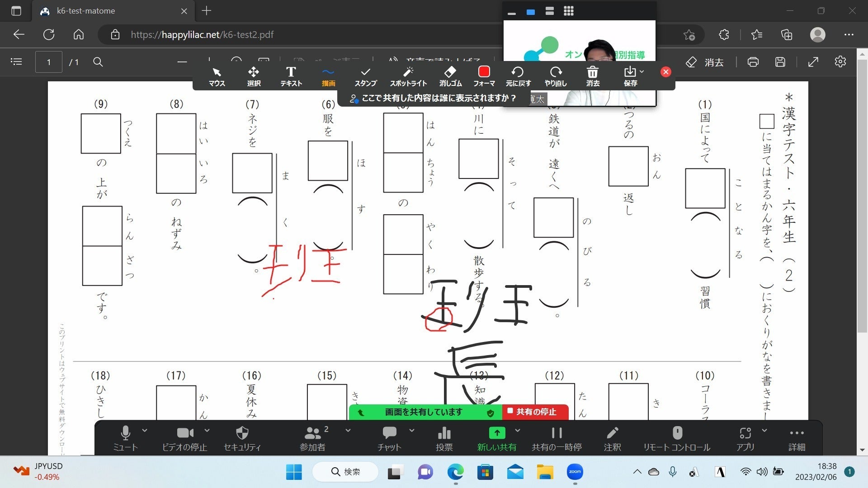The width and height of the screenshot is (868, 488).
Task: Go back in Edge browser
Action: pos(19,35)
